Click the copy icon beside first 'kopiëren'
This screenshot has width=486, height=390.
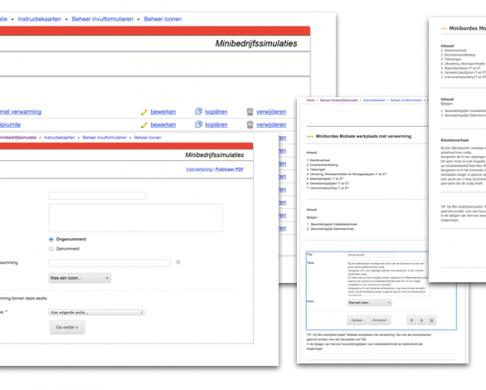click(199, 111)
